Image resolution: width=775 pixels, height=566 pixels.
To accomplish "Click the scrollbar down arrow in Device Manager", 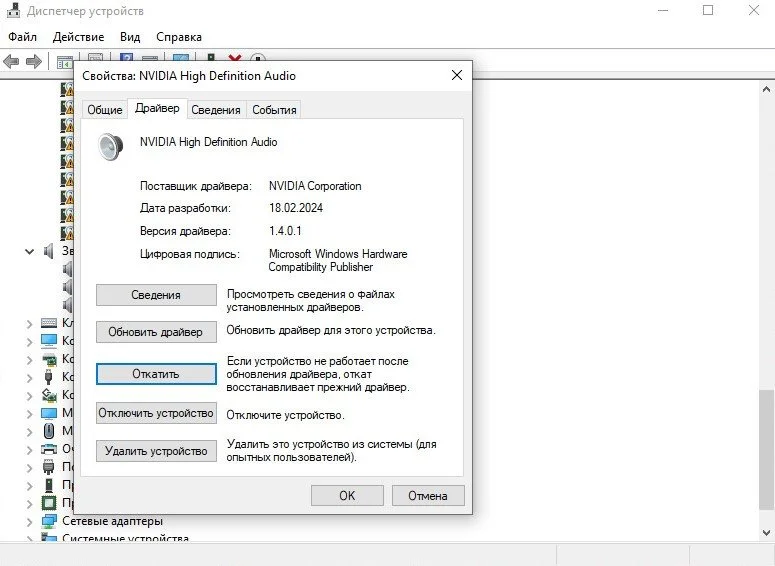I will 766,533.
